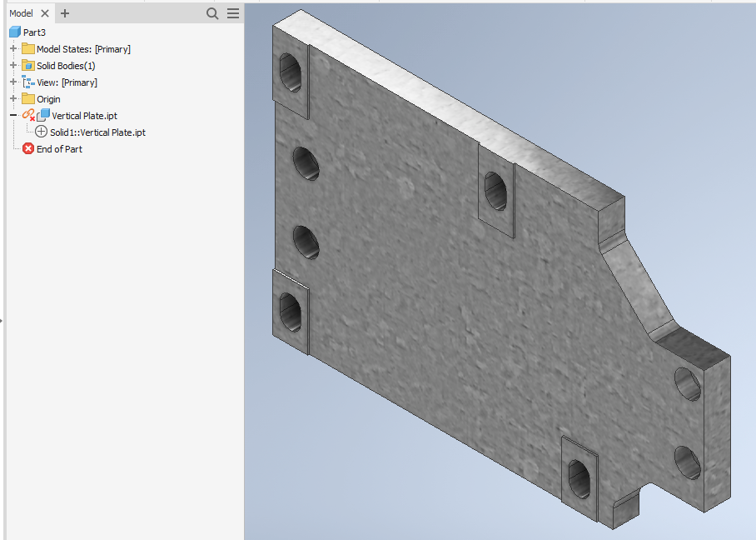Collapse the Vertical Plate.ipt node
The height and width of the screenshot is (540, 756).
coord(12,115)
